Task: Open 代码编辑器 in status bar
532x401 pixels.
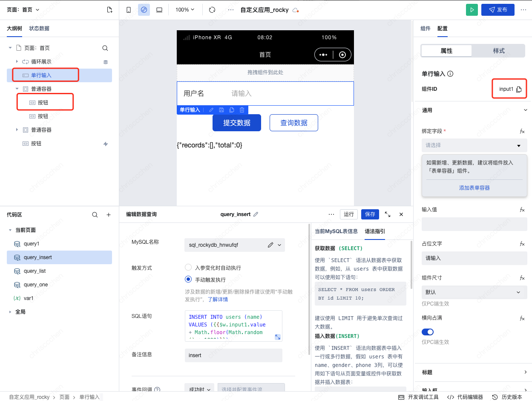Action: click(x=465, y=397)
